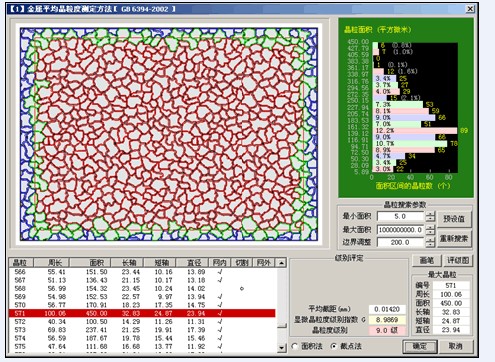Select grain row 573 in table
This screenshot has height=362, width=495.
point(142,330)
